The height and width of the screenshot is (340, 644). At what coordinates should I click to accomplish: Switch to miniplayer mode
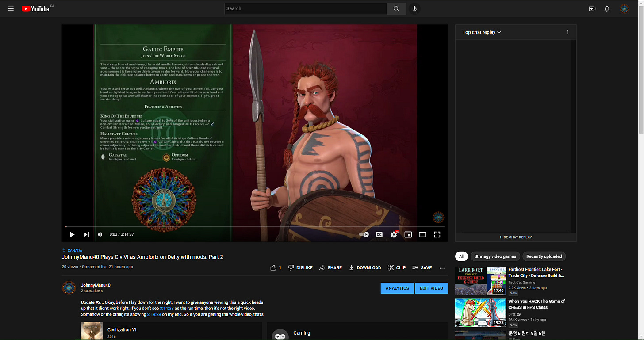pos(408,234)
